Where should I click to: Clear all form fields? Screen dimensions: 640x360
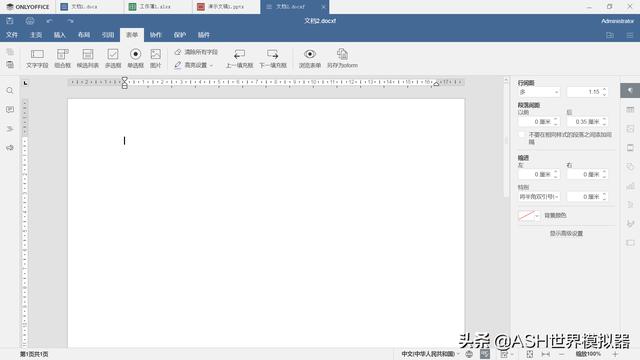click(x=196, y=52)
